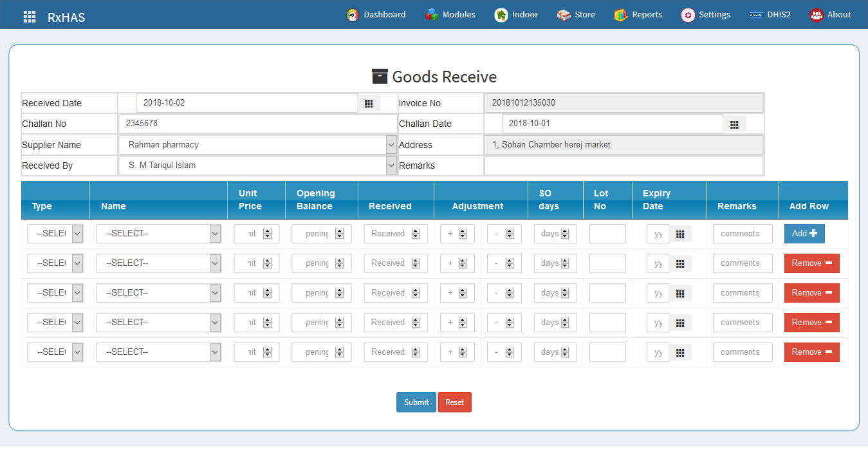This screenshot has height=452, width=868.
Task: Click the Modules cubes icon
Action: 432,15
